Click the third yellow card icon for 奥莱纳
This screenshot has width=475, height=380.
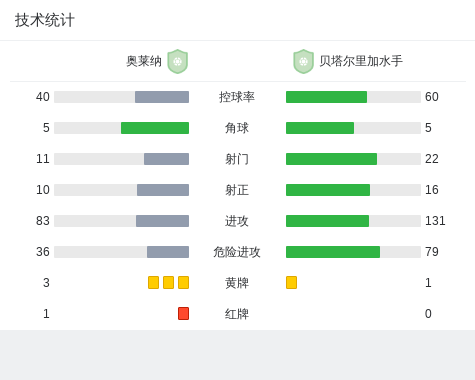183,282
